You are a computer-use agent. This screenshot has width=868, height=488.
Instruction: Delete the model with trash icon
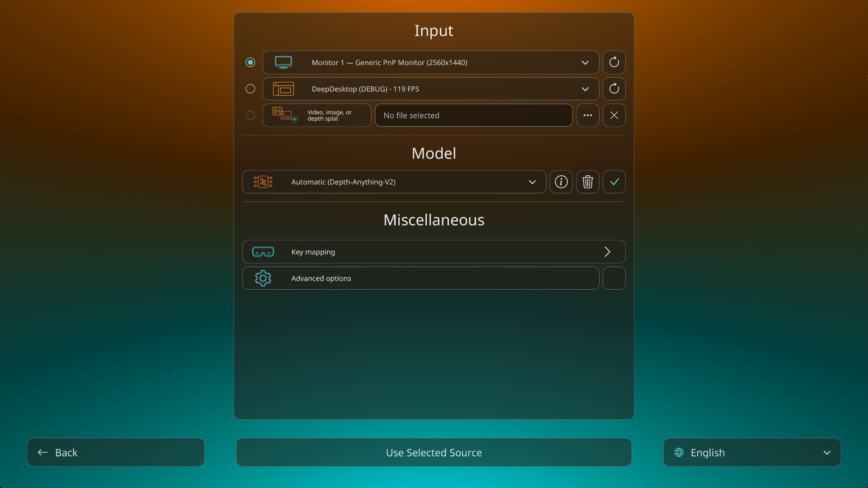(x=588, y=182)
